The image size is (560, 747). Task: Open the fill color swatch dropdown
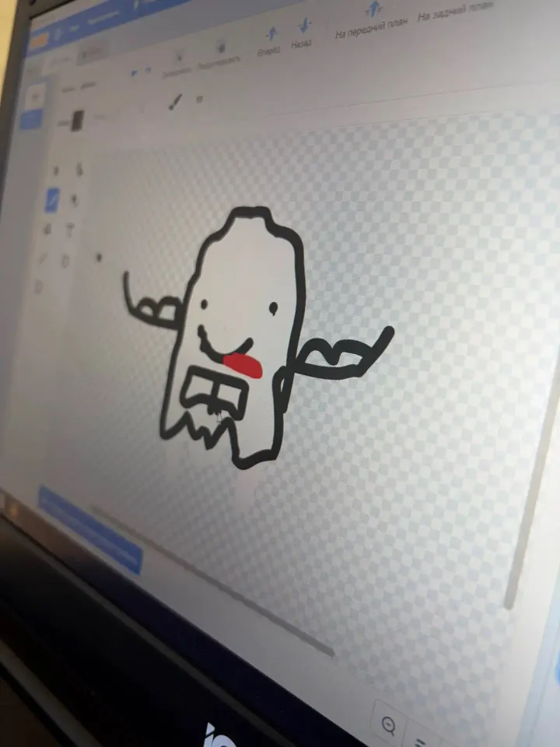coord(77,120)
